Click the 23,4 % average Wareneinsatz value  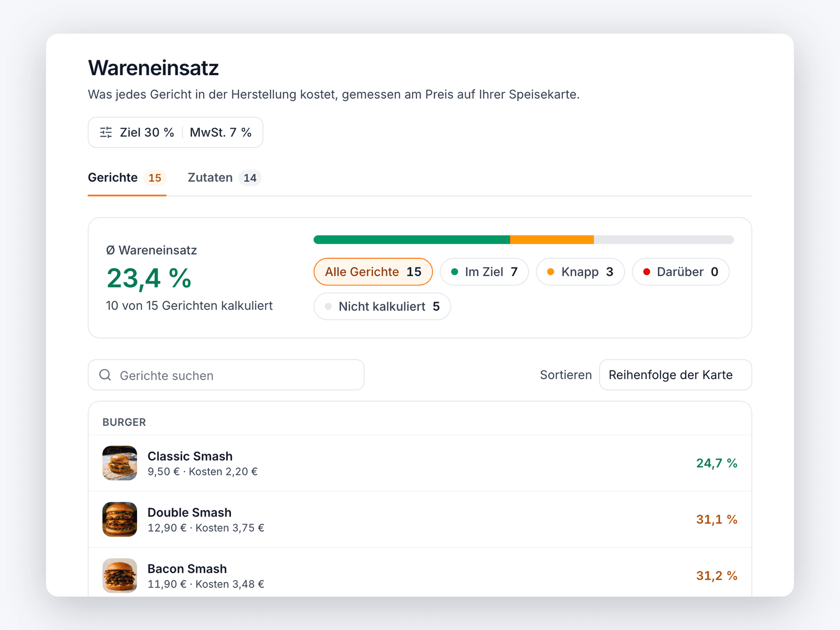(x=149, y=278)
